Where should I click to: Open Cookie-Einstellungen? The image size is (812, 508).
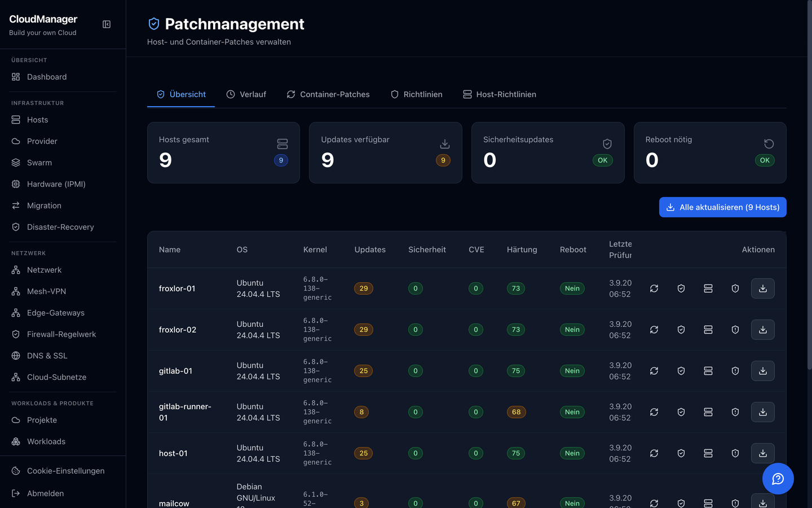point(63,471)
